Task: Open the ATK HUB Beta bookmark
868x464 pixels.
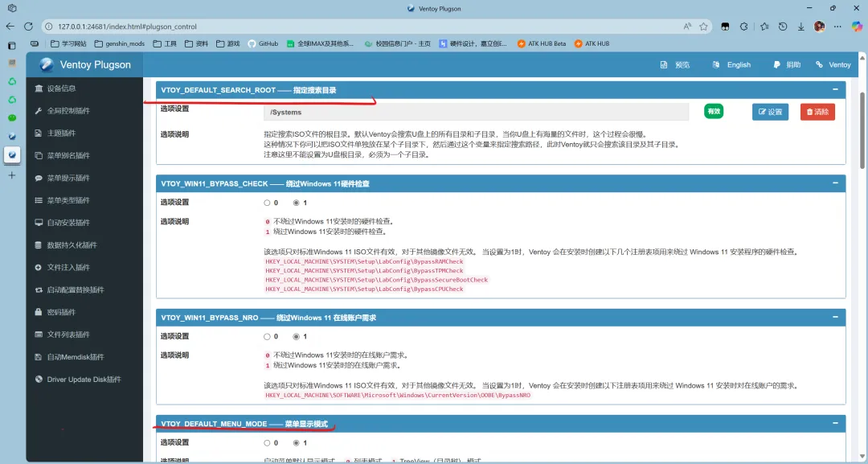Action: click(542, 43)
